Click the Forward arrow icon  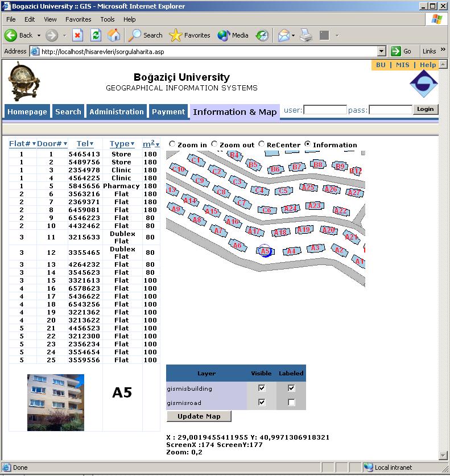[52, 35]
